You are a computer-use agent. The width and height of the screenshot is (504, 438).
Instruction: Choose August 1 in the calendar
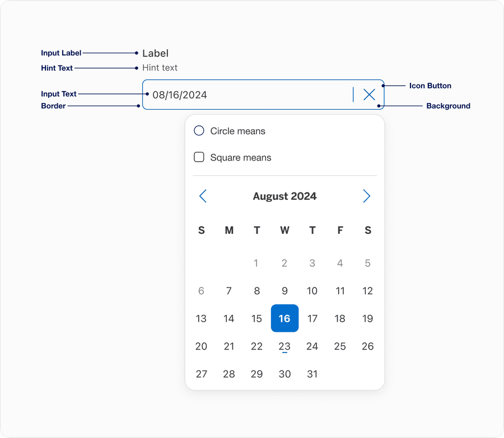(x=256, y=263)
